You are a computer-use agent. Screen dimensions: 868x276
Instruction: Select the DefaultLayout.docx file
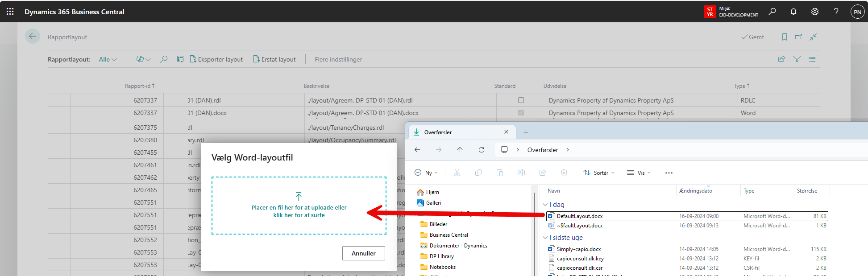pos(687,216)
